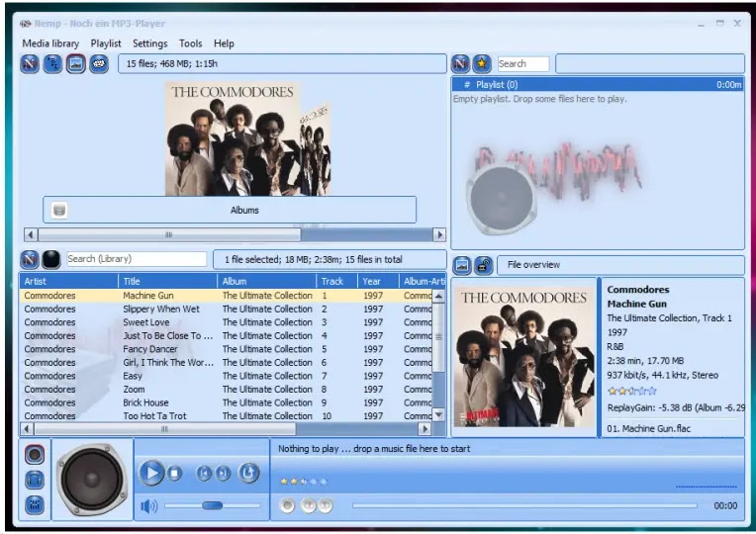Select the round speaker mode button
This screenshot has width=756, height=534.
(35, 454)
